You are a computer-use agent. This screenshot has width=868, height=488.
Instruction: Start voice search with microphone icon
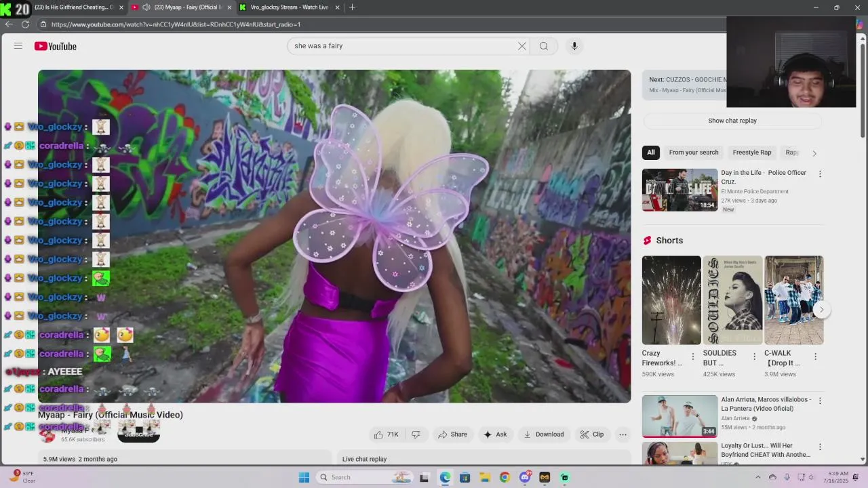coord(574,46)
